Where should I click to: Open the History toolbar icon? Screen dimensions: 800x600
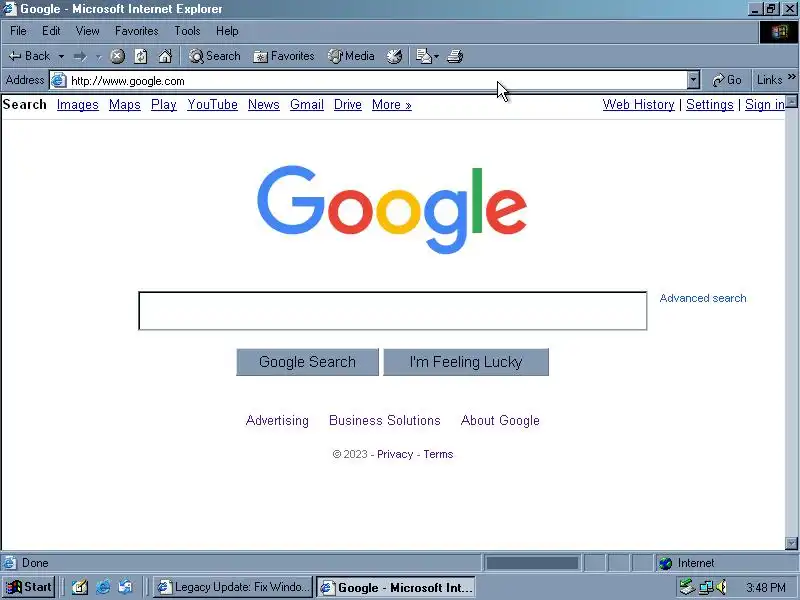(394, 56)
